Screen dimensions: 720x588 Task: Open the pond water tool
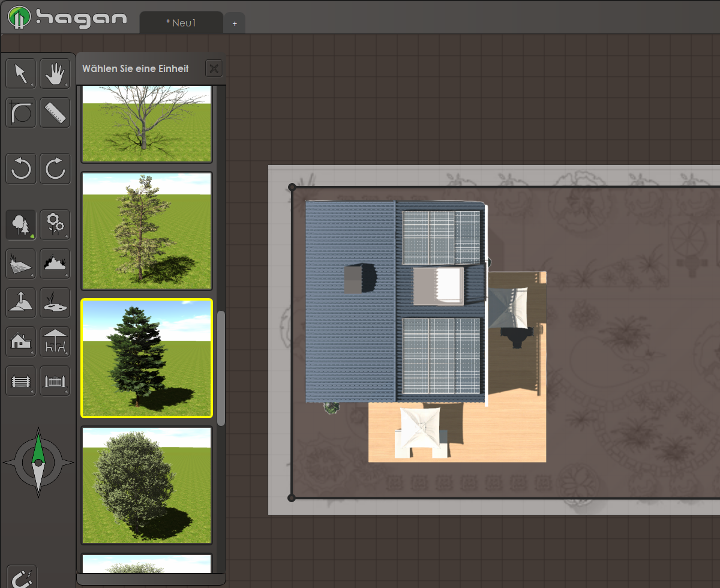coord(55,302)
